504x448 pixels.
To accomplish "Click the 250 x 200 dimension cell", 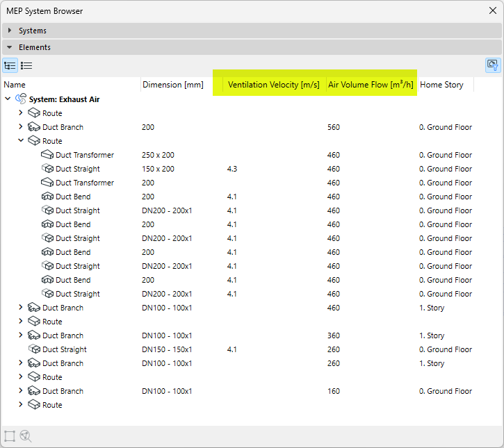I will (x=158, y=155).
